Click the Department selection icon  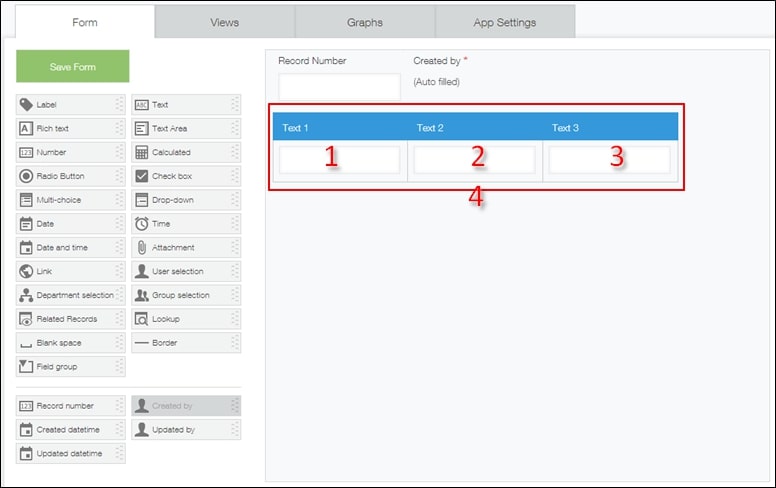pyautogui.click(x=26, y=295)
